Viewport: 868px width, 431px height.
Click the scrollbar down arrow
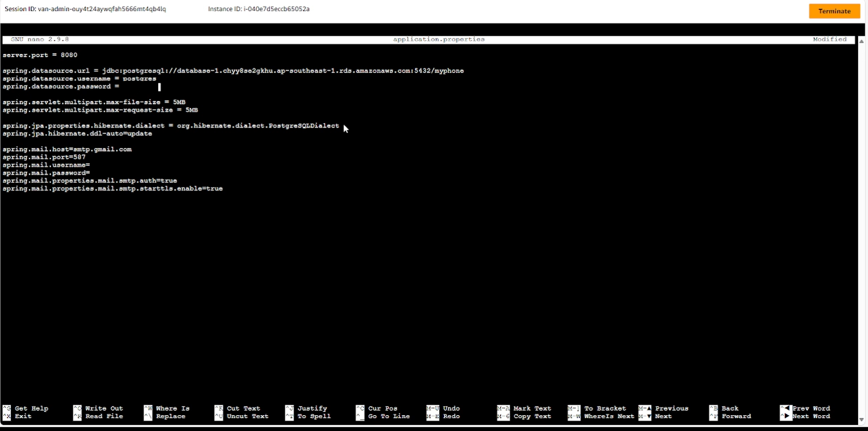[861, 419]
